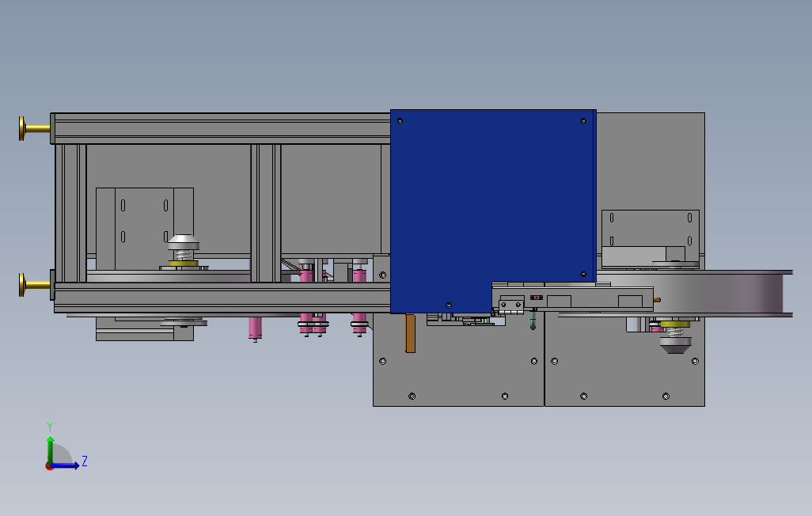Viewport: 812px width, 516px height.
Task: Select the top horizontal aluminum extrusion rail
Action: [222, 128]
